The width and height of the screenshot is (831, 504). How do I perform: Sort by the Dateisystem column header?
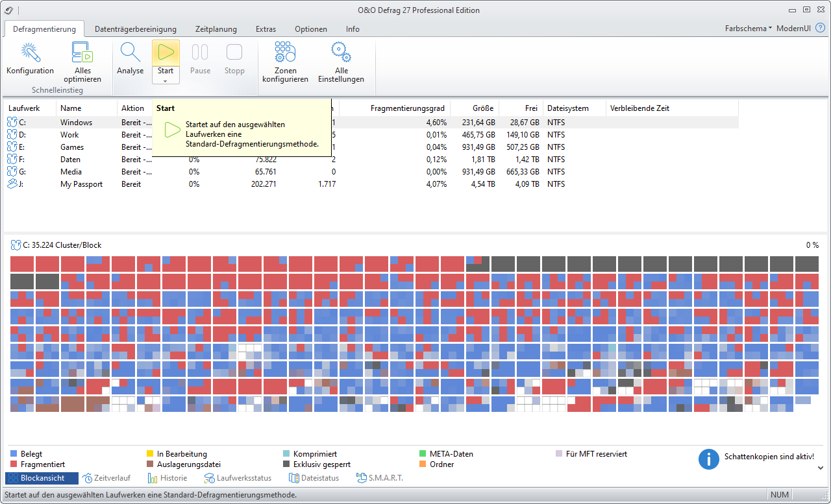pyautogui.click(x=575, y=108)
